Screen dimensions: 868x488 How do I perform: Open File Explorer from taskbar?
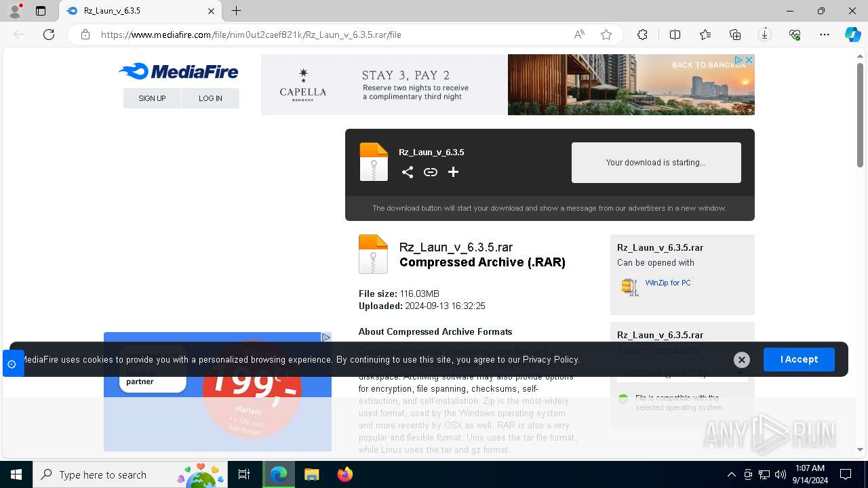tap(311, 474)
